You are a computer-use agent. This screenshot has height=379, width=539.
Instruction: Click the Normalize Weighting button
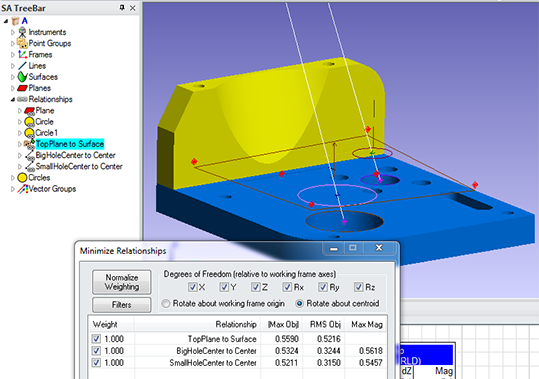[122, 282]
